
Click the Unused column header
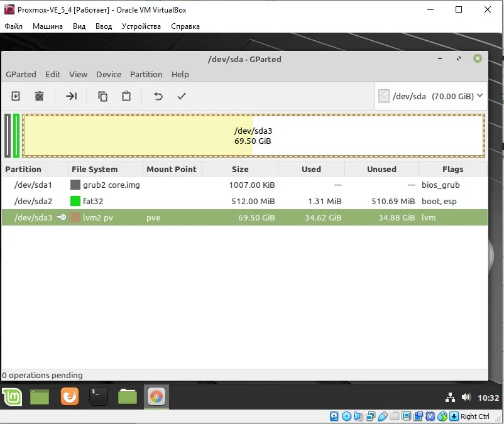(x=381, y=169)
